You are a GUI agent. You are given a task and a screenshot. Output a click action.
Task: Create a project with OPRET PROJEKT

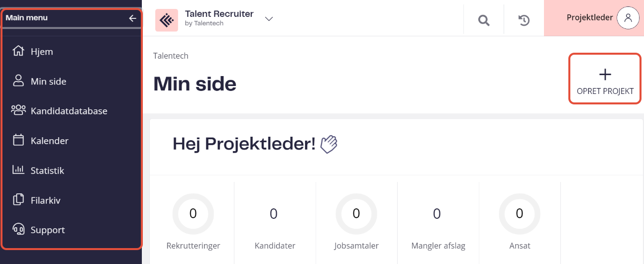[605, 79]
